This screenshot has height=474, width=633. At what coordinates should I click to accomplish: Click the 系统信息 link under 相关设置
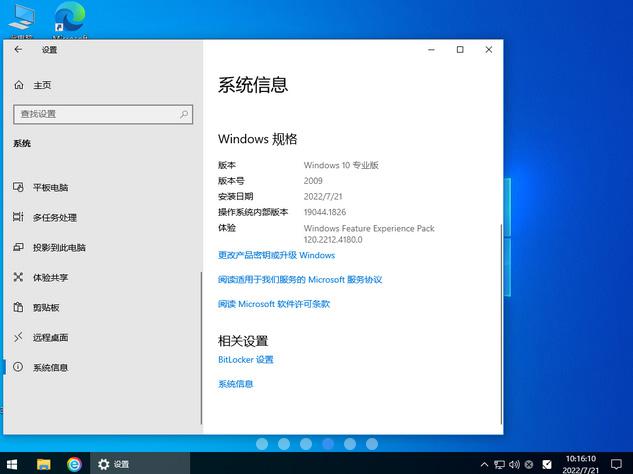235,384
